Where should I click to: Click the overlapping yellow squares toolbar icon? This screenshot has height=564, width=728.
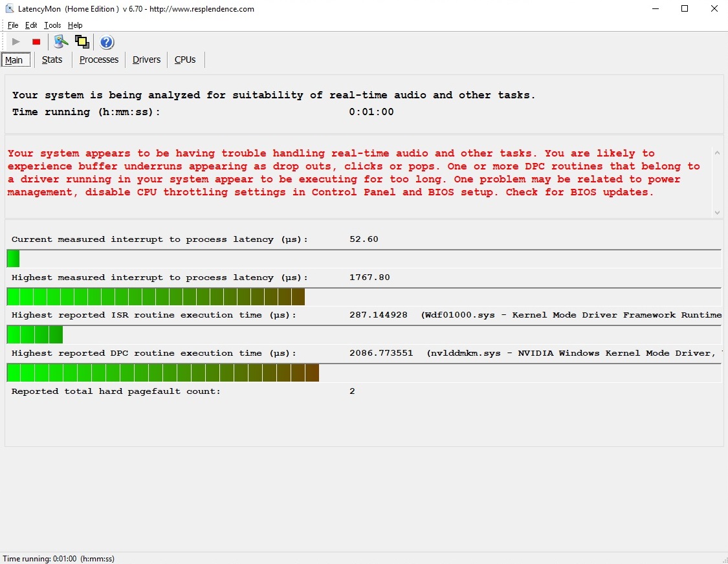[x=82, y=42]
